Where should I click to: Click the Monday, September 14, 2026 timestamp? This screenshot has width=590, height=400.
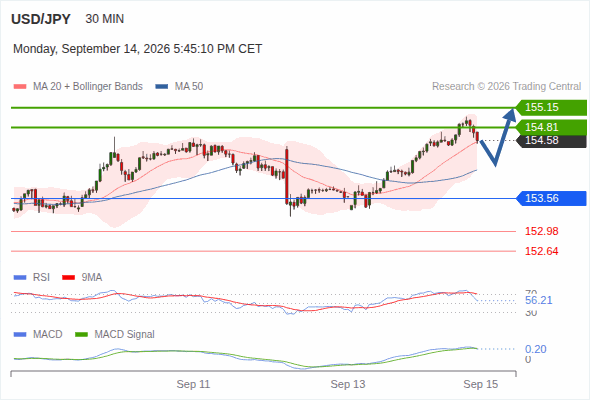point(137,49)
